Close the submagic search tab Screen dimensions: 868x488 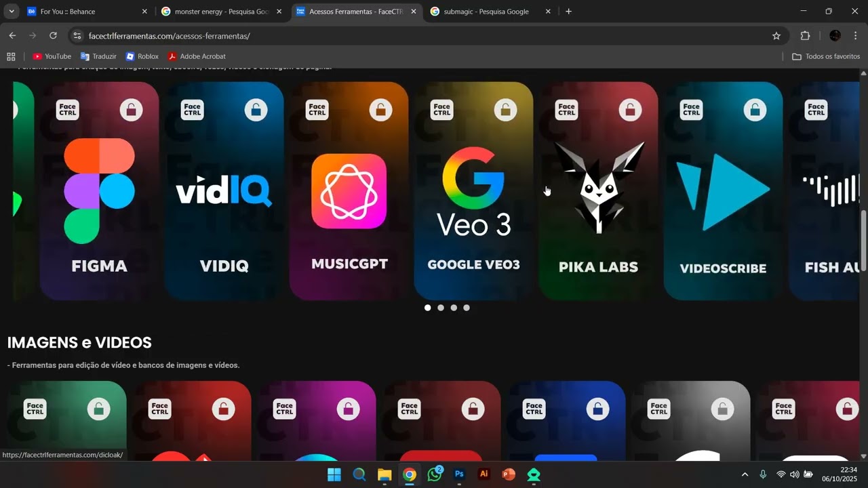coord(548,12)
